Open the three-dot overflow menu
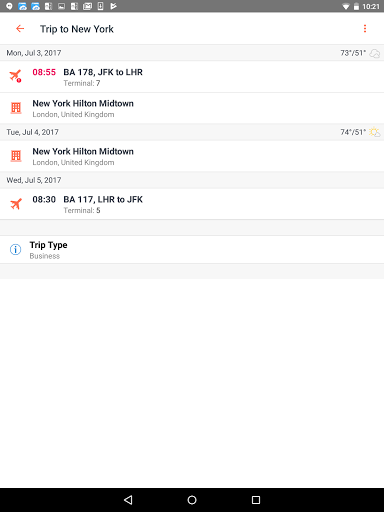 365,29
